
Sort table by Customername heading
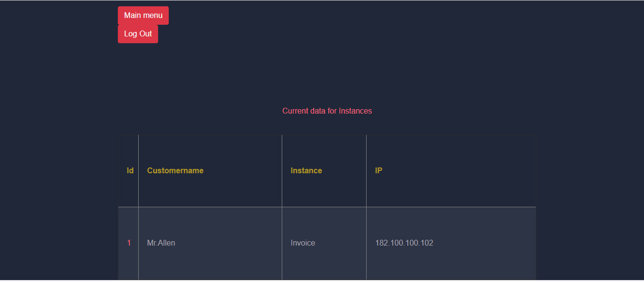(175, 170)
